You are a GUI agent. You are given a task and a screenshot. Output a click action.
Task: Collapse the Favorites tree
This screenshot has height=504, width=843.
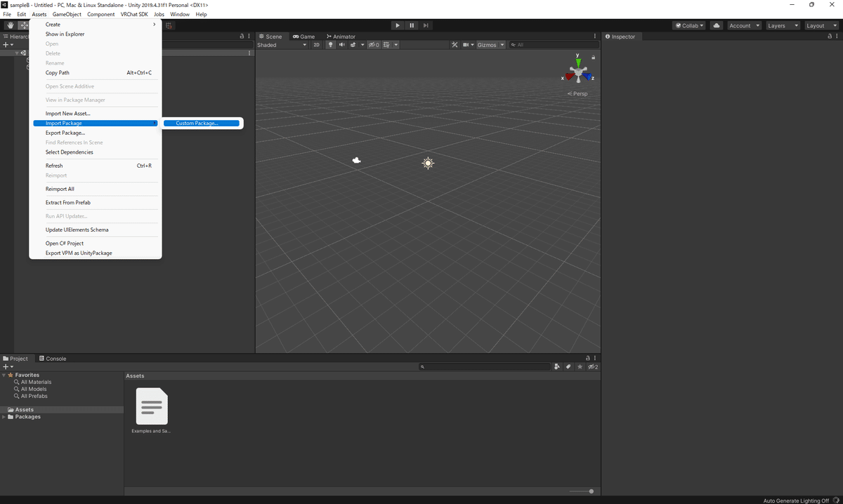(x=4, y=376)
